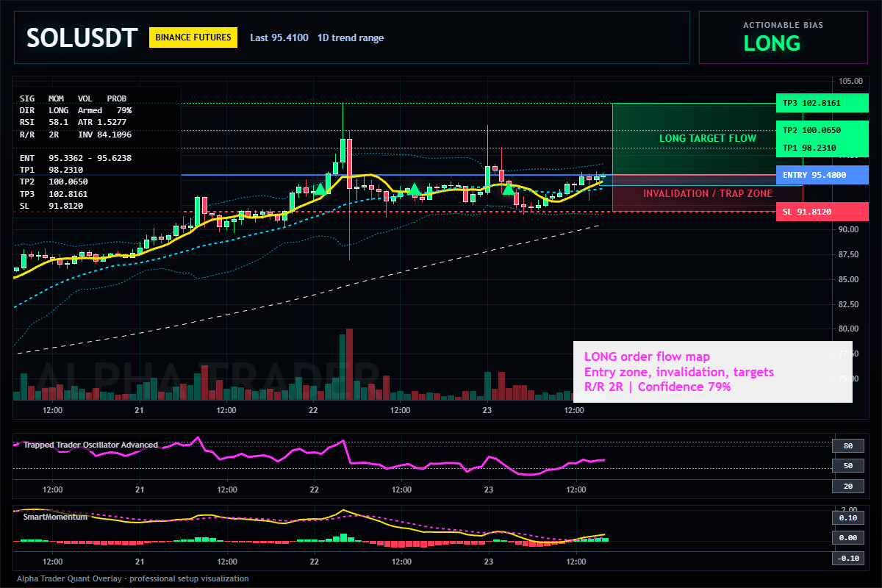Select the TP2 100.0650 price tag
Screen dimensions: 882x588
[x=822, y=130]
